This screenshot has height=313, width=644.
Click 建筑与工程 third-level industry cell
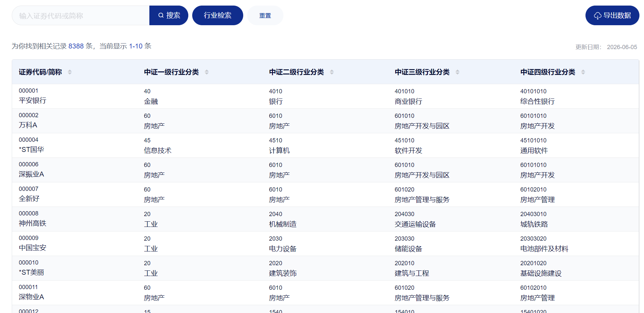click(412, 273)
